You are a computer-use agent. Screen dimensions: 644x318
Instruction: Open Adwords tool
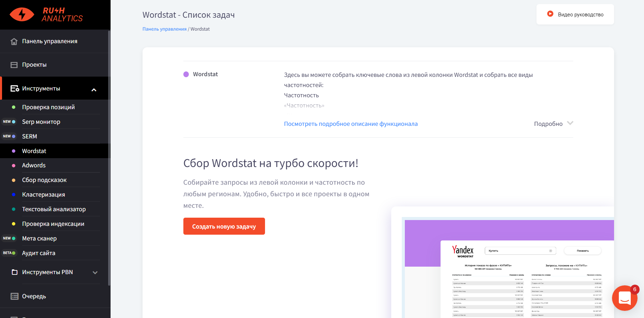pos(34,165)
